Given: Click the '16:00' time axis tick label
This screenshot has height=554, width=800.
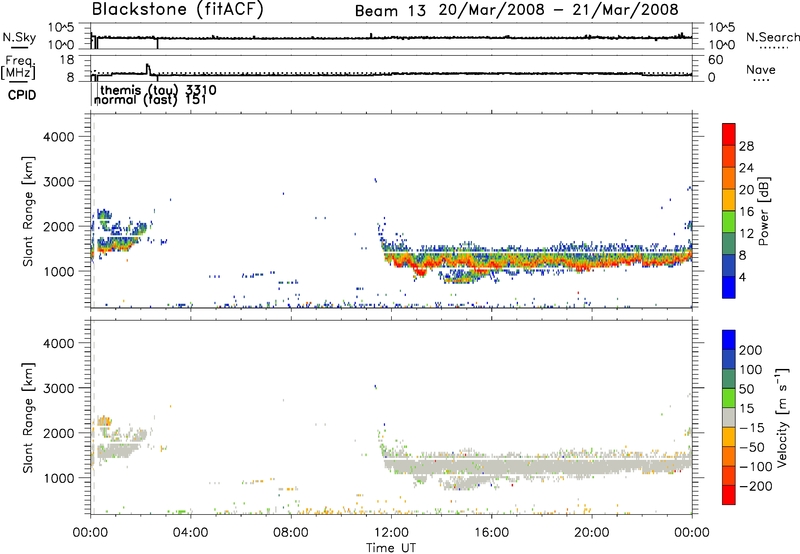Looking at the screenshot, I should 491,533.
